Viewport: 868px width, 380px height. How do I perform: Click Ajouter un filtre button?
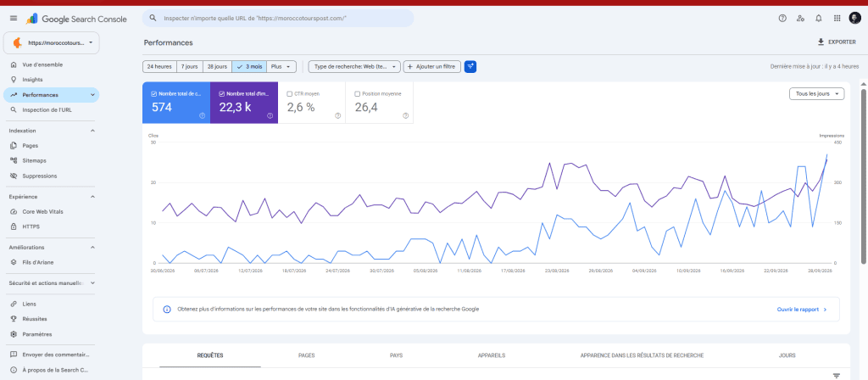[x=431, y=66]
